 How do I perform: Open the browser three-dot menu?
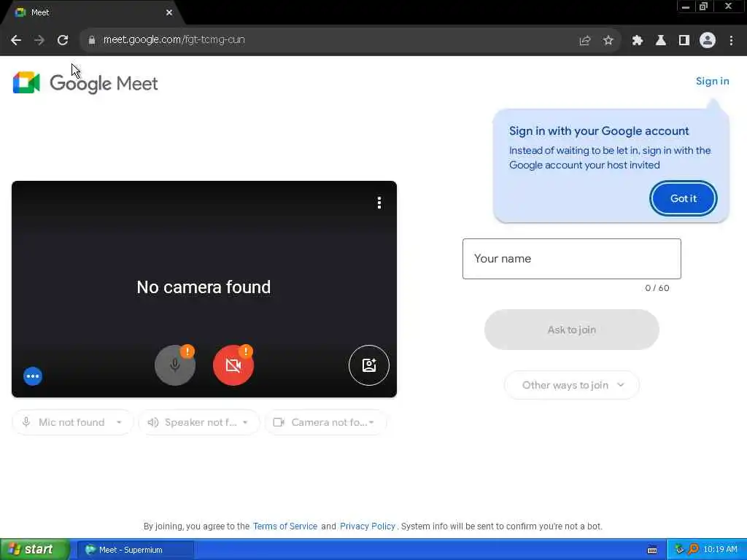point(731,41)
